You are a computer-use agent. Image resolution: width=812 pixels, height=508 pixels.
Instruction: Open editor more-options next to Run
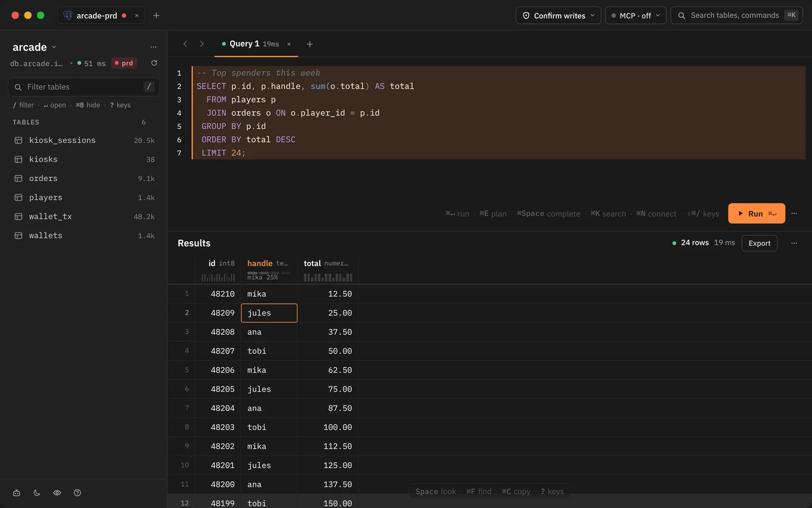pos(794,213)
